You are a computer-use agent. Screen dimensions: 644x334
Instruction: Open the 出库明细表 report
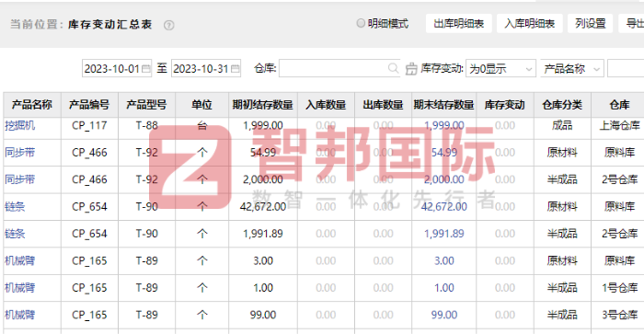[459, 23]
